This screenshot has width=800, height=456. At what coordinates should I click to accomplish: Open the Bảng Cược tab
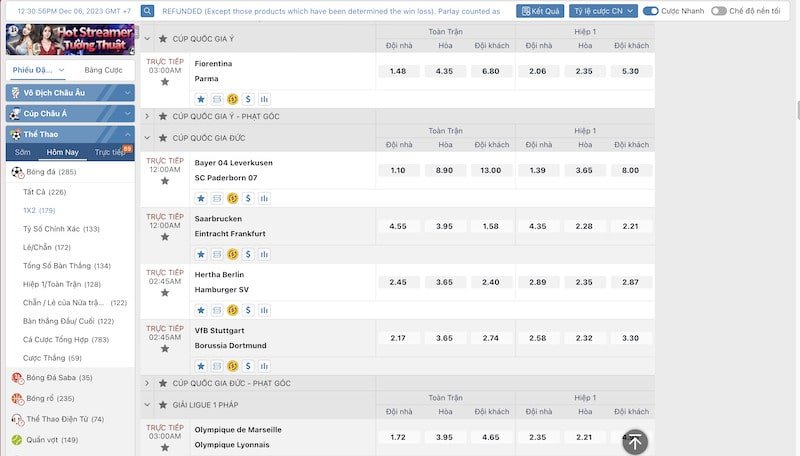point(104,70)
